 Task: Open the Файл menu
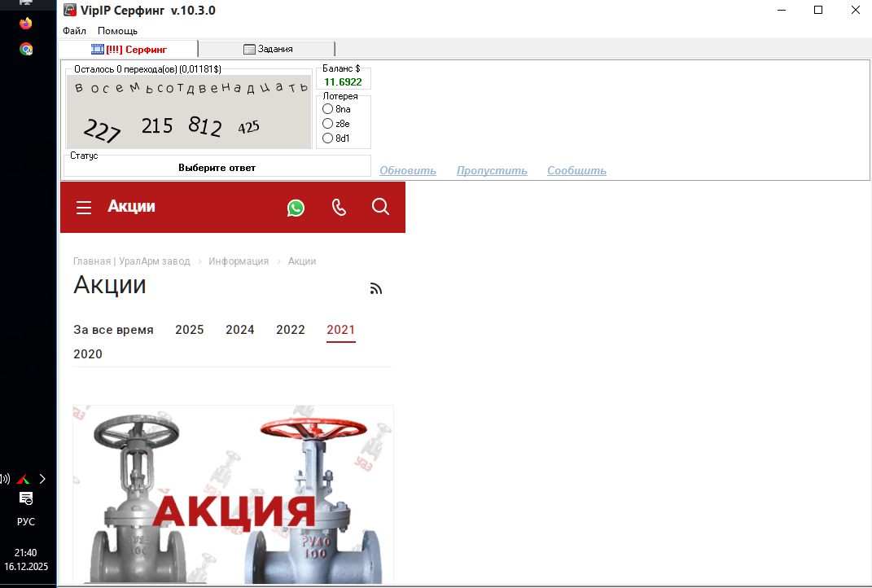coord(75,31)
